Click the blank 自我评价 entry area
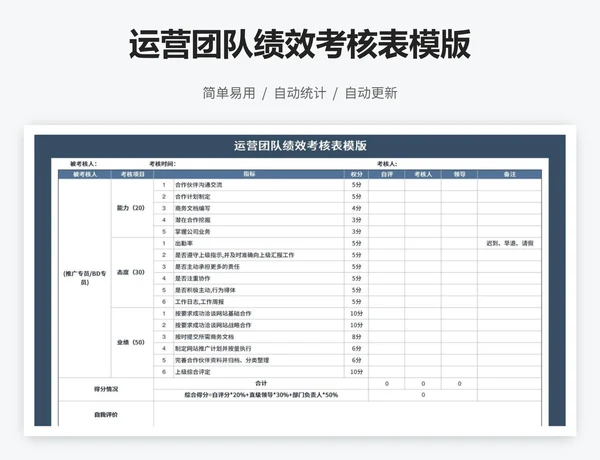600x460 pixels. pyautogui.click(x=347, y=414)
